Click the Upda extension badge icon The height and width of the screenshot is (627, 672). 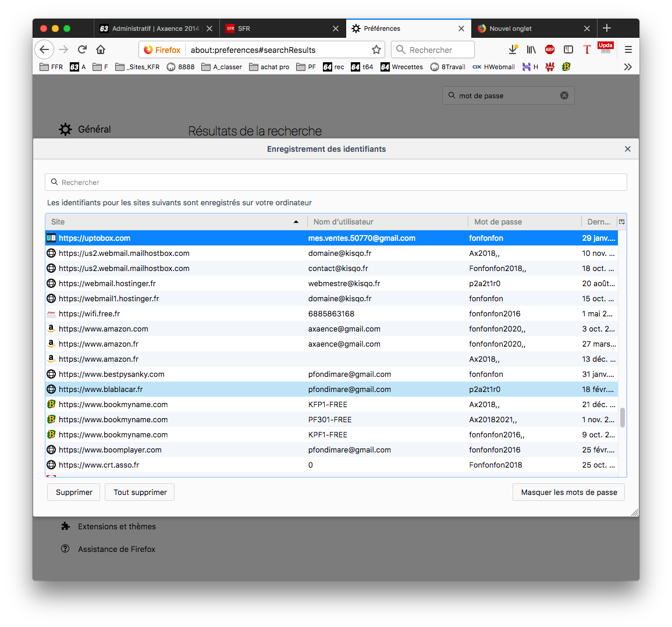pos(606,48)
